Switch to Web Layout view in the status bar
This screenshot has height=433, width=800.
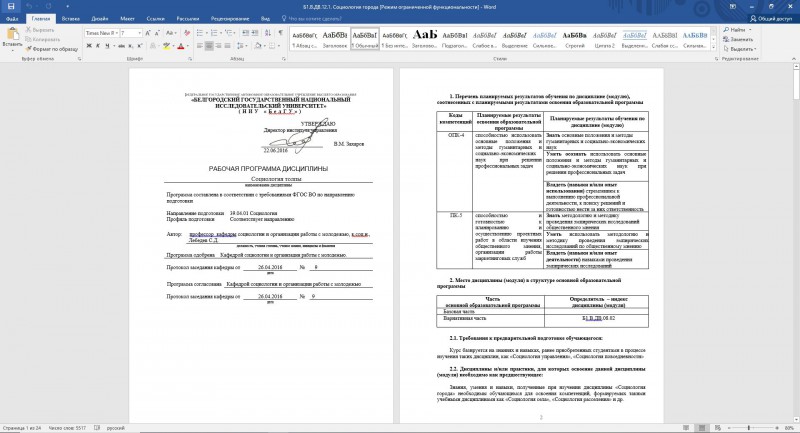[717, 428]
